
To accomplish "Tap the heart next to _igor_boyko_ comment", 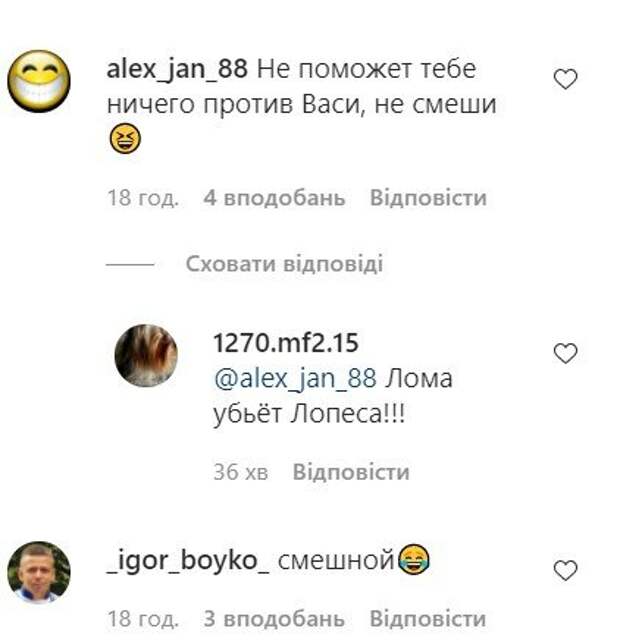I will tap(565, 570).
